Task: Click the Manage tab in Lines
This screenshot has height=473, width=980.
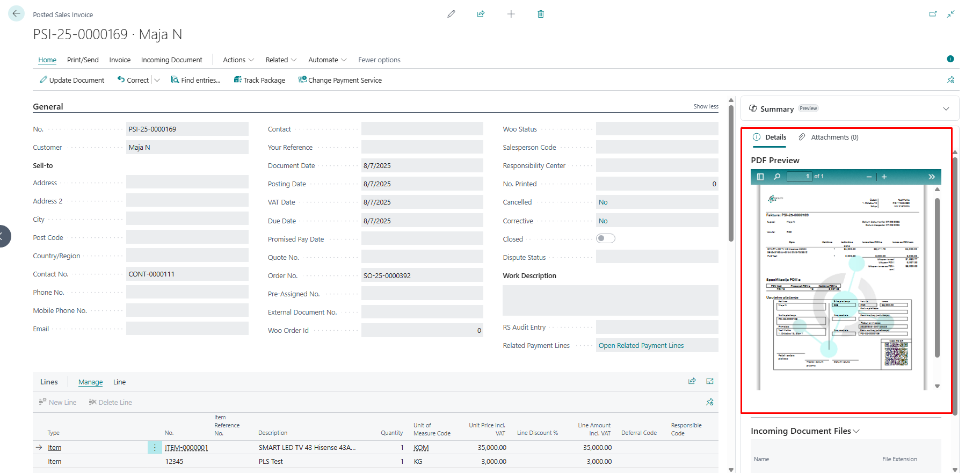Action: (x=90, y=382)
